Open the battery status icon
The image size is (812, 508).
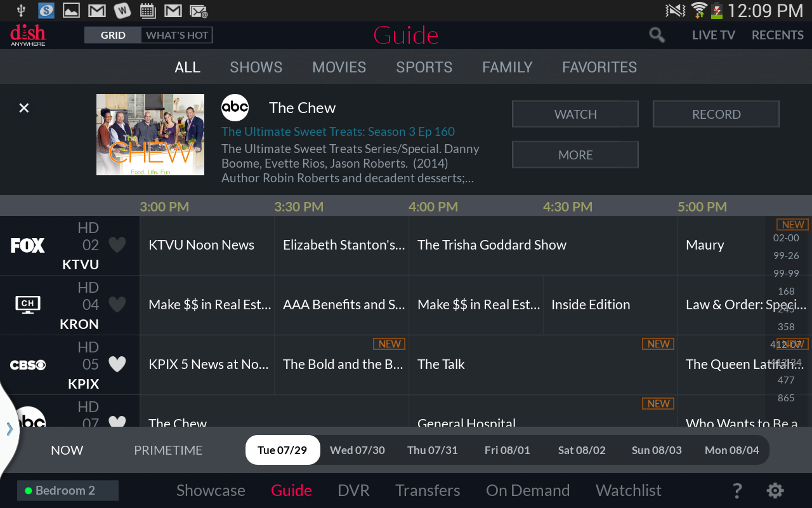[717, 10]
